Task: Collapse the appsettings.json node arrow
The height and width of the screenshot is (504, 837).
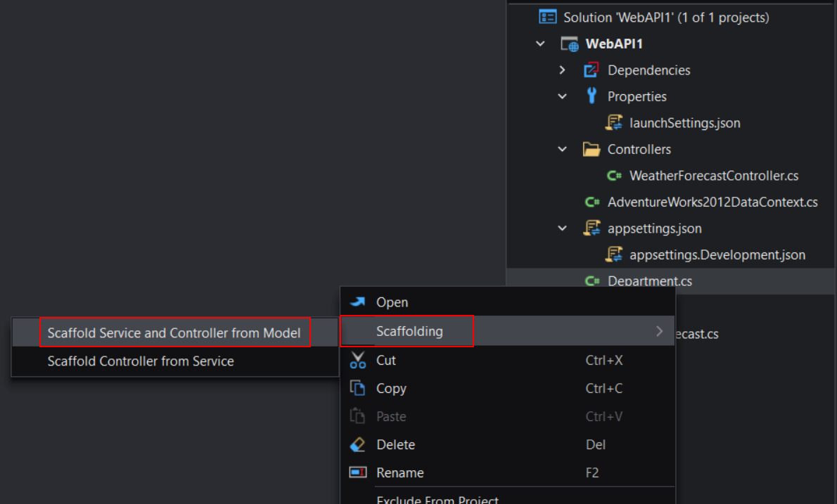Action: (x=562, y=228)
